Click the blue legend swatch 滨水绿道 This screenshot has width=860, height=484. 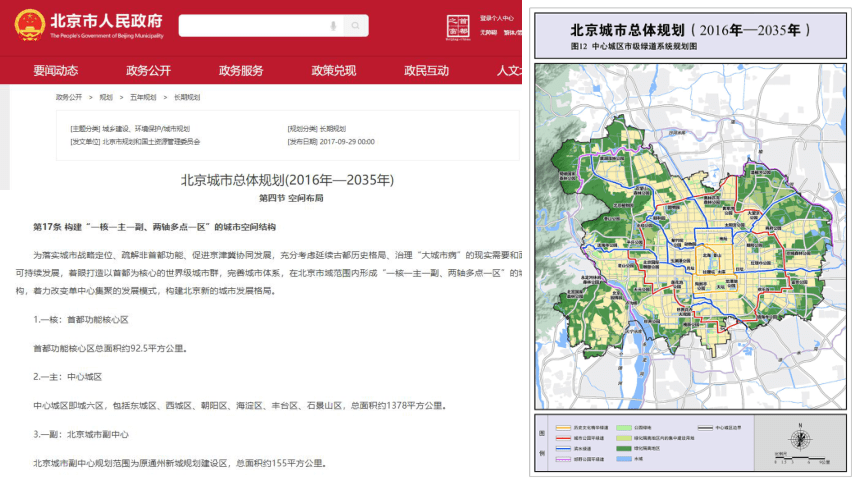[x=563, y=448]
